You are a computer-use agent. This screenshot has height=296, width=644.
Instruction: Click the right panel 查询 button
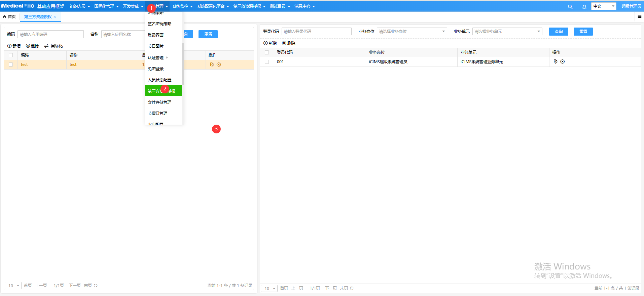(559, 32)
